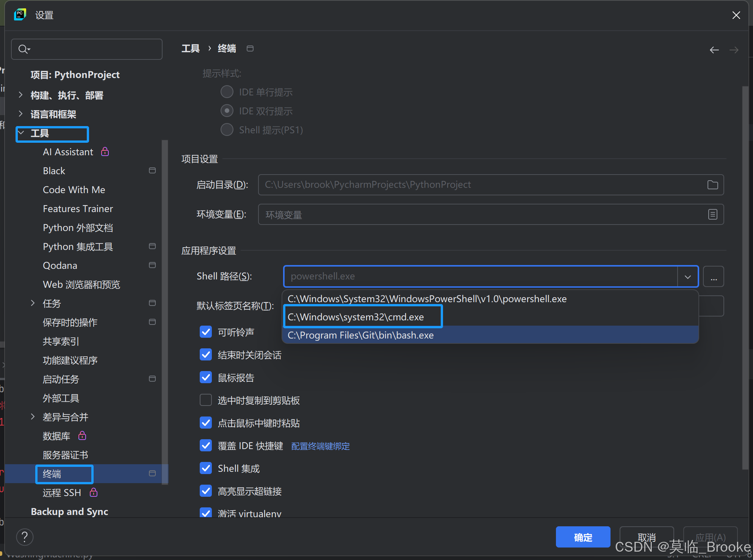This screenshot has width=753, height=560.
Task: Open the 配置终端键绑定 link
Action: (320, 446)
